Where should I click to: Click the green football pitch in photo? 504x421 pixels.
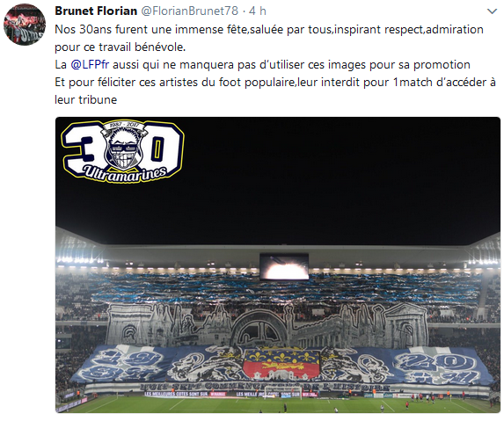click(x=280, y=404)
